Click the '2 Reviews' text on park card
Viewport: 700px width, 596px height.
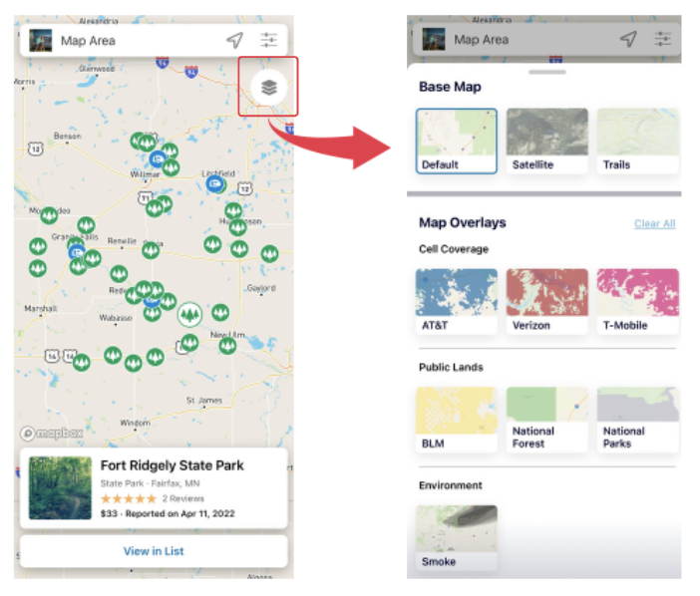pyautogui.click(x=183, y=498)
